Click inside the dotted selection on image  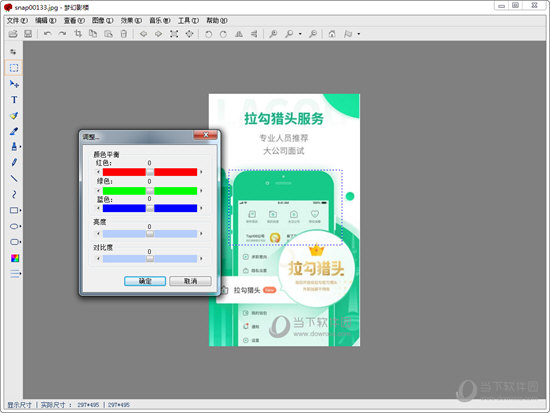click(286, 207)
